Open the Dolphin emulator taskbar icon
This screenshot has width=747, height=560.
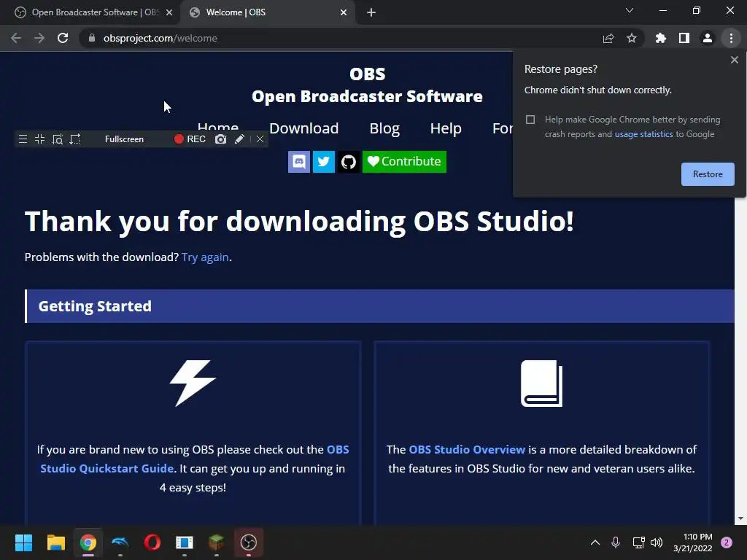[120, 542]
